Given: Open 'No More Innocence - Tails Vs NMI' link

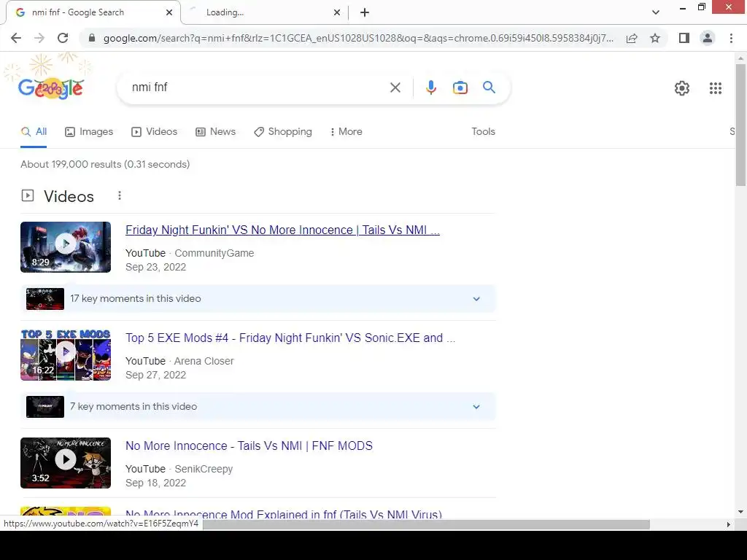Looking at the screenshot, I should point(249,446).
